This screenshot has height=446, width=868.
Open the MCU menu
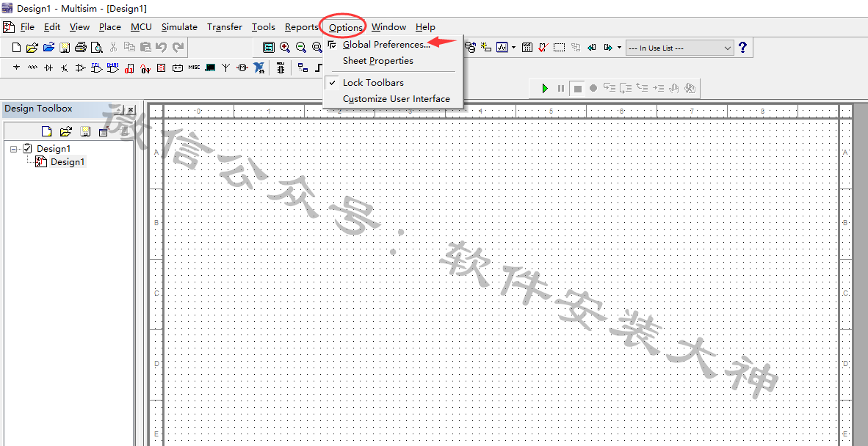[141, 27]
